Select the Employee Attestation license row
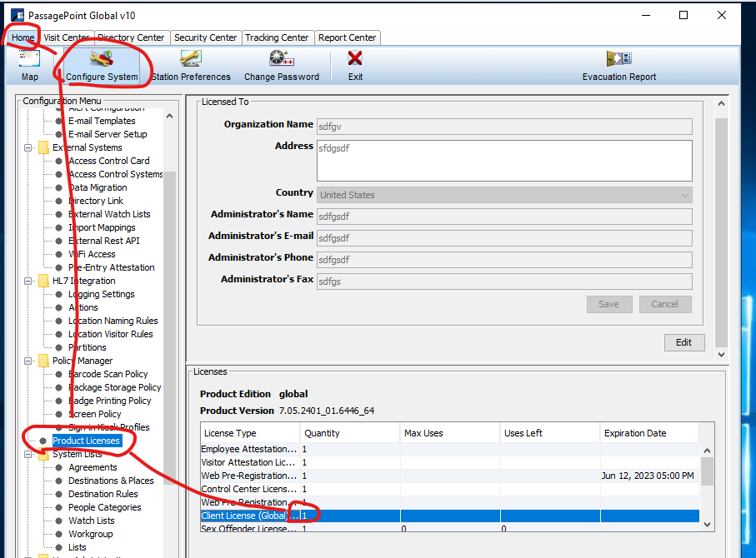 450,449
